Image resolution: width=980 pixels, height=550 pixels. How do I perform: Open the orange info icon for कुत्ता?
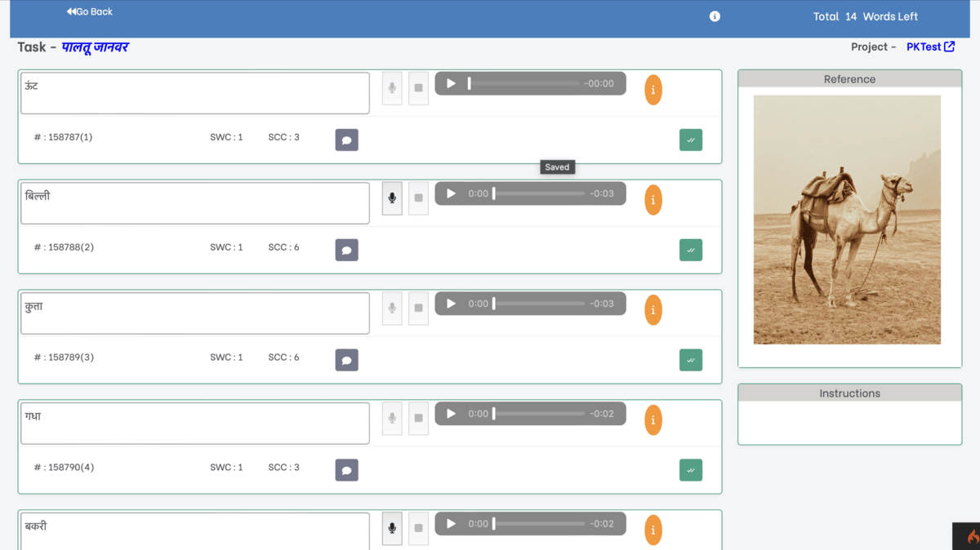tap(653, 310)
